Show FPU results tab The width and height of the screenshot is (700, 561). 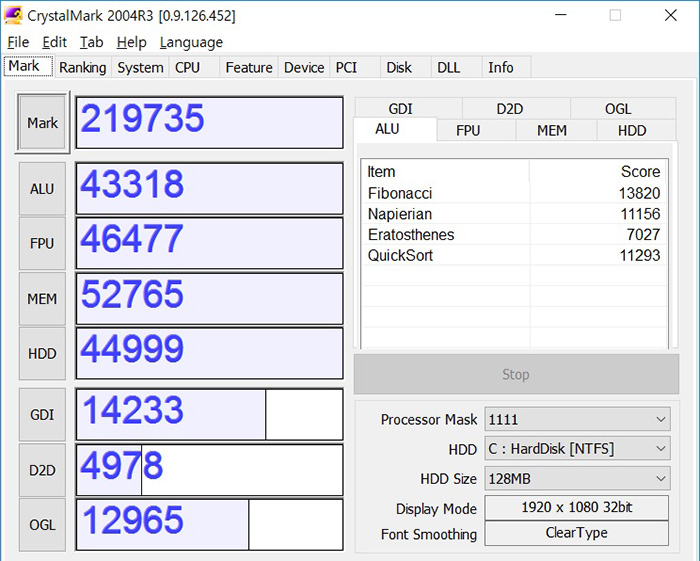point(476,130)
